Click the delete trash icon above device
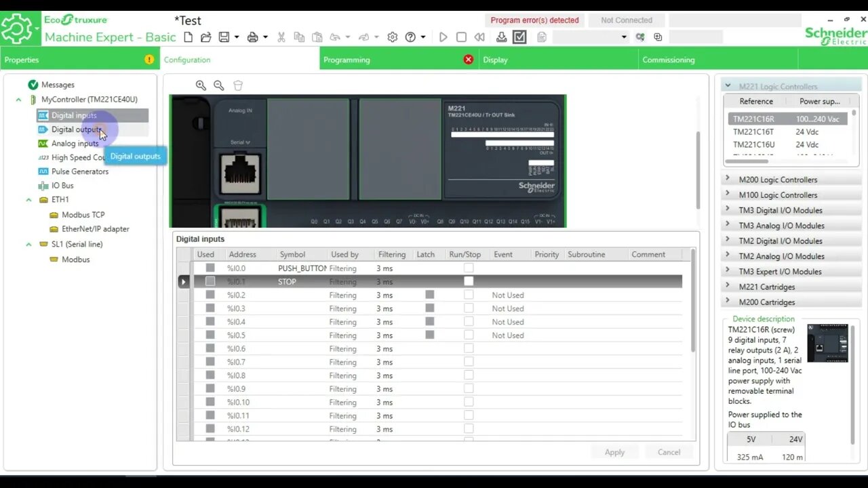The height and width of the screenshot is (488, 868). point(237,85)
